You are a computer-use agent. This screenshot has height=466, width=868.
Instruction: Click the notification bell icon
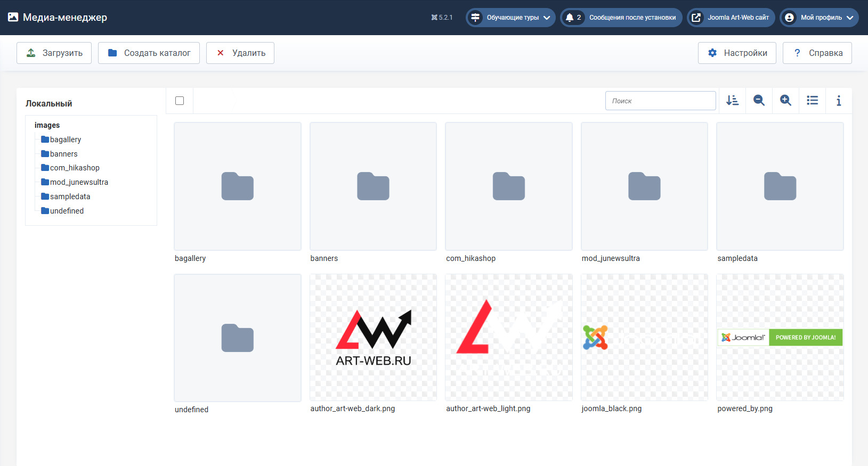570,18
